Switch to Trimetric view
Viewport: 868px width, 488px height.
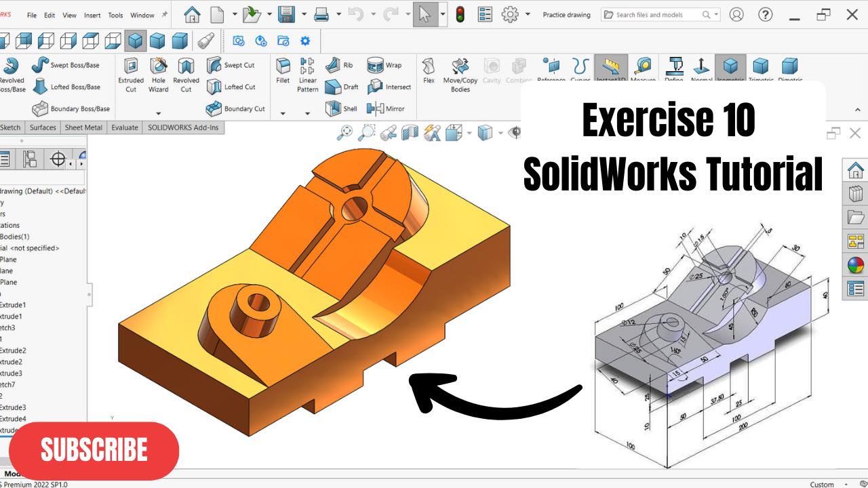(761, 68)
